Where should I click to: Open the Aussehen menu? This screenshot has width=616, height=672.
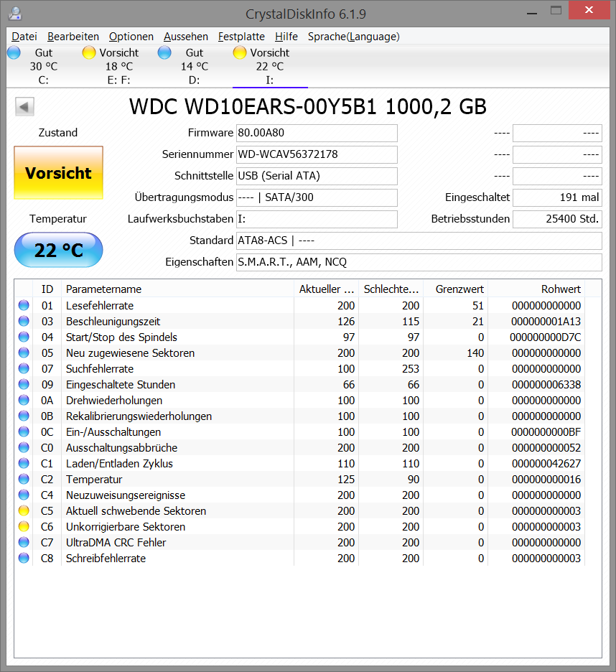point(186,37)
